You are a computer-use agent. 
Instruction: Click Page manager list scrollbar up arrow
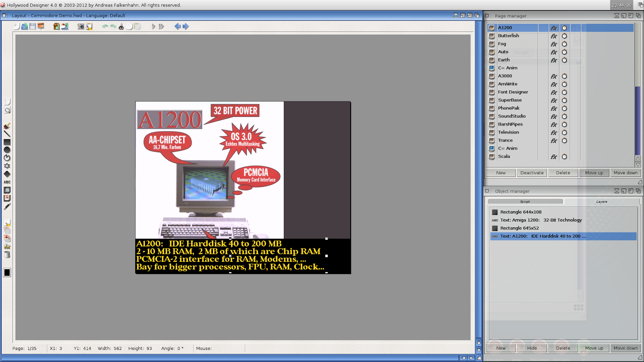coord(638,158)
